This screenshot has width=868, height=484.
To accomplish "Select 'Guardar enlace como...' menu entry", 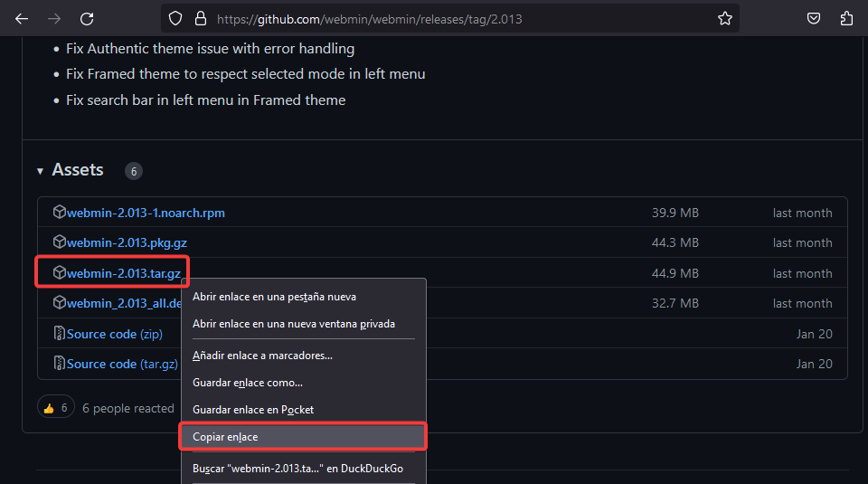I will 248,383.
